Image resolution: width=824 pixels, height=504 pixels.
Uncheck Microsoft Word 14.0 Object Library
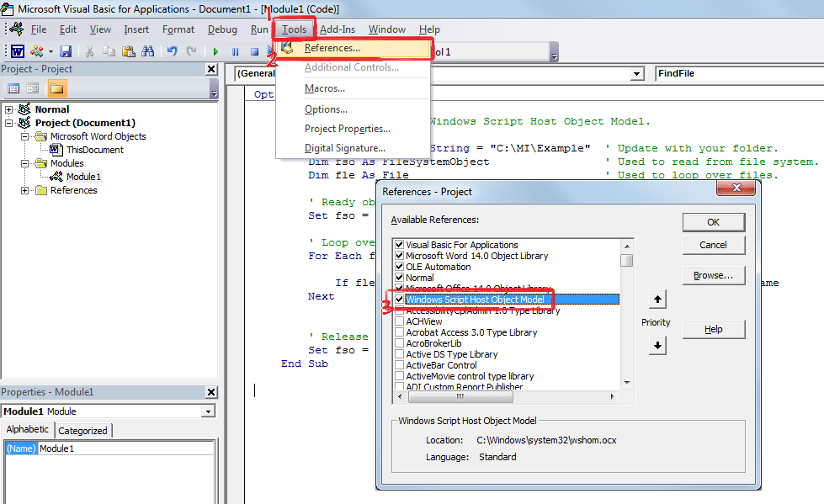coord(400,256)
